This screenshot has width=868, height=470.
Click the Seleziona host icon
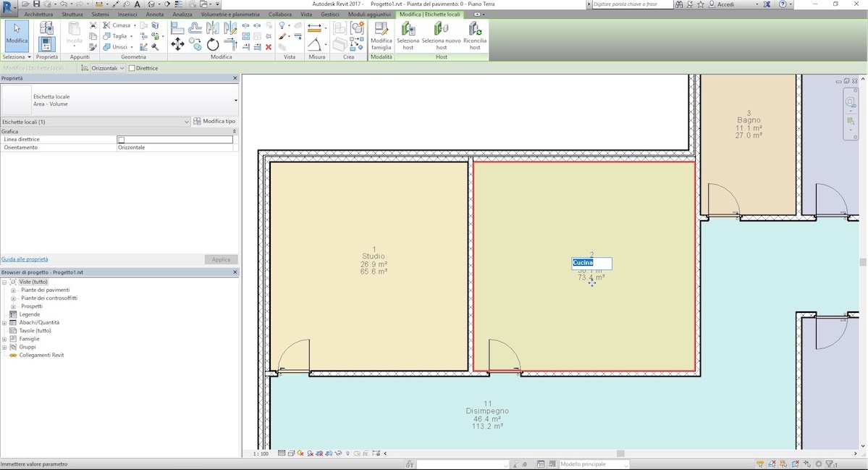(x=408, y=34)
